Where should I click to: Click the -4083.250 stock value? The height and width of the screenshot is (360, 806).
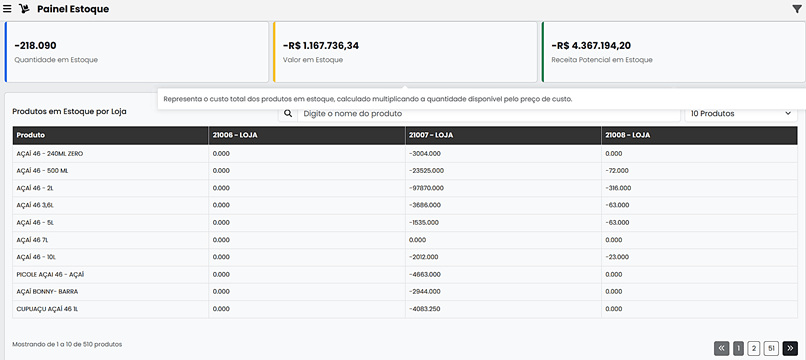pyautogui.click(x=425, y=309)
